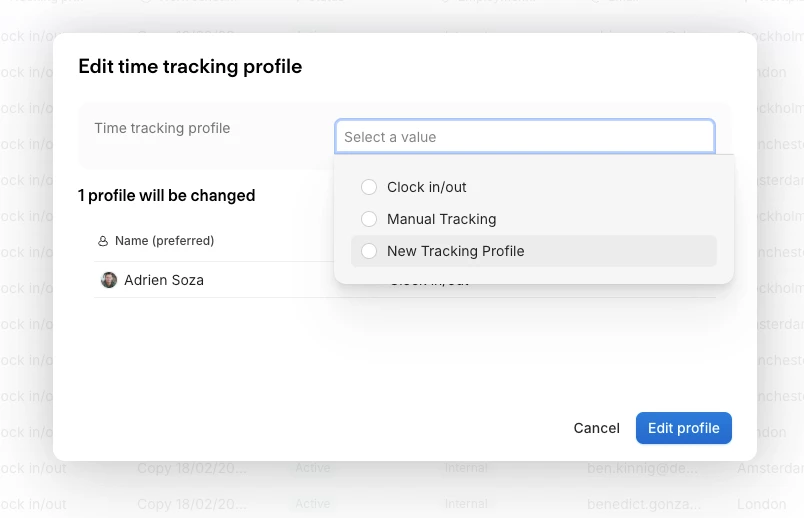Click Adrien Soza's avatar picture

(x=109, y=280)
